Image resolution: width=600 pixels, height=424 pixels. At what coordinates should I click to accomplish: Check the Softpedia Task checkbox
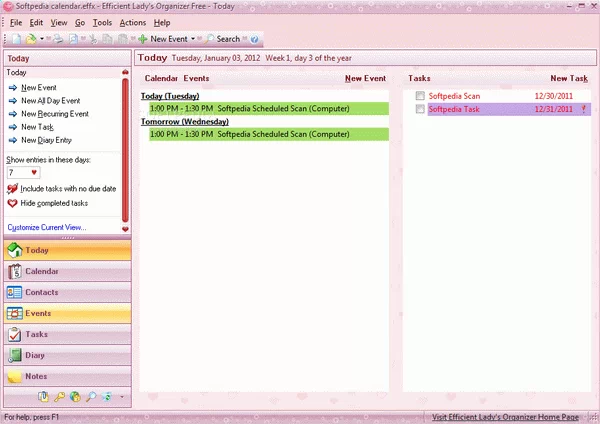(420, 110)
